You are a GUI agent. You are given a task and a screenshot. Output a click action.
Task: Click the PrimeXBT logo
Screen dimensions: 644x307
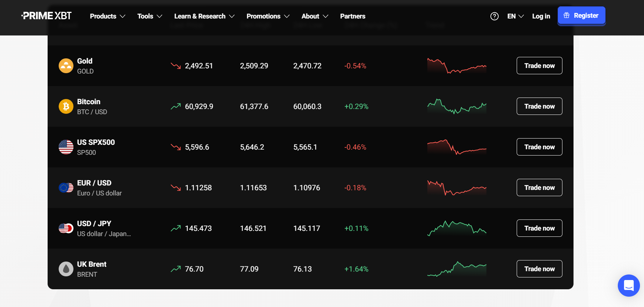point(47,16)
